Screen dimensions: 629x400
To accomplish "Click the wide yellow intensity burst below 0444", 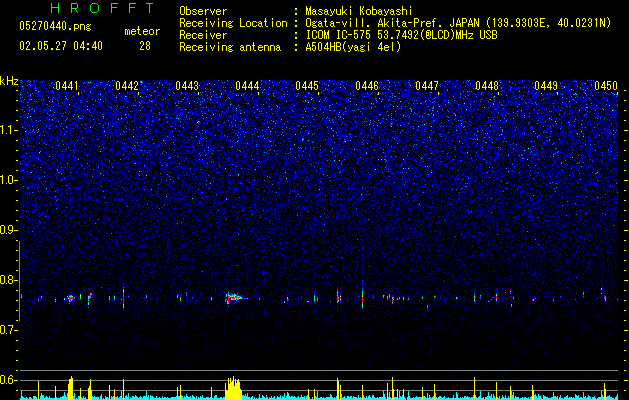I will pyautogui.click(x=233, y=388).
